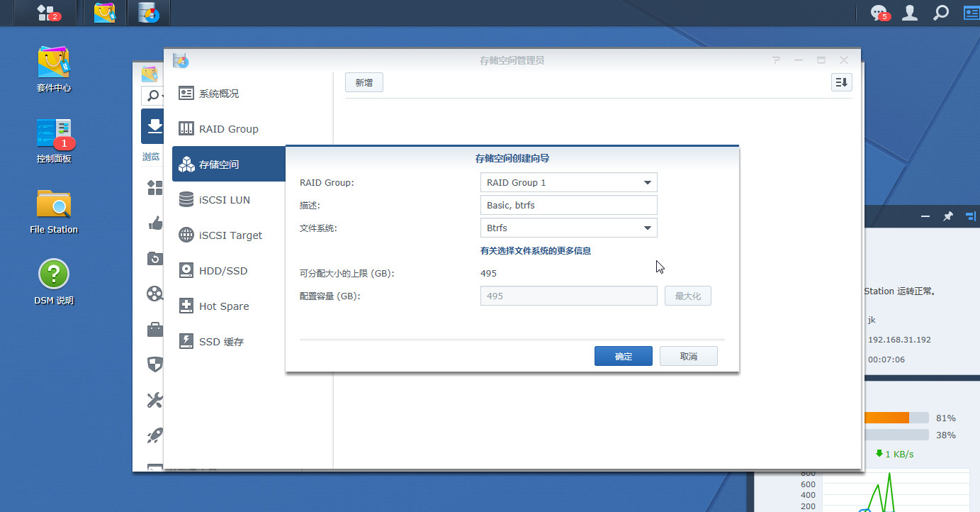The width and height of the screenshot is (980, 512).
Task: Open the notifications chat bubble icon
Action: click(x=879, y=13)
